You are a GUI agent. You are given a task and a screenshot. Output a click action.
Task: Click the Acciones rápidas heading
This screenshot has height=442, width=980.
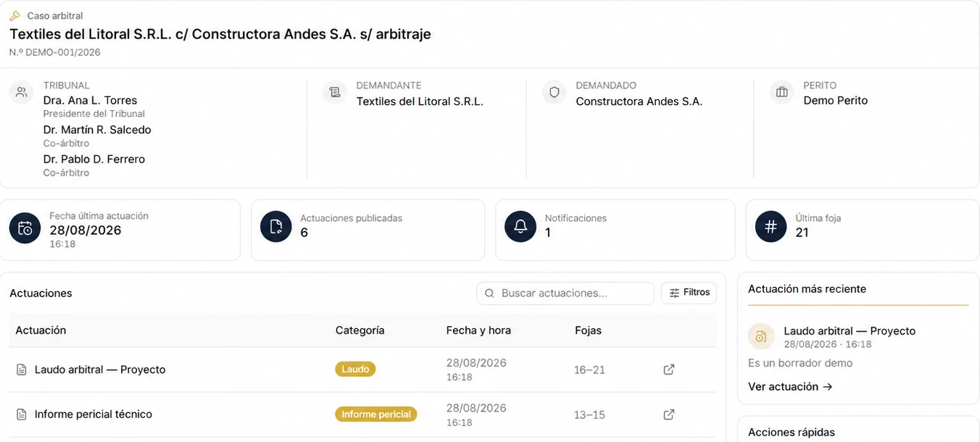pos(792,433)
